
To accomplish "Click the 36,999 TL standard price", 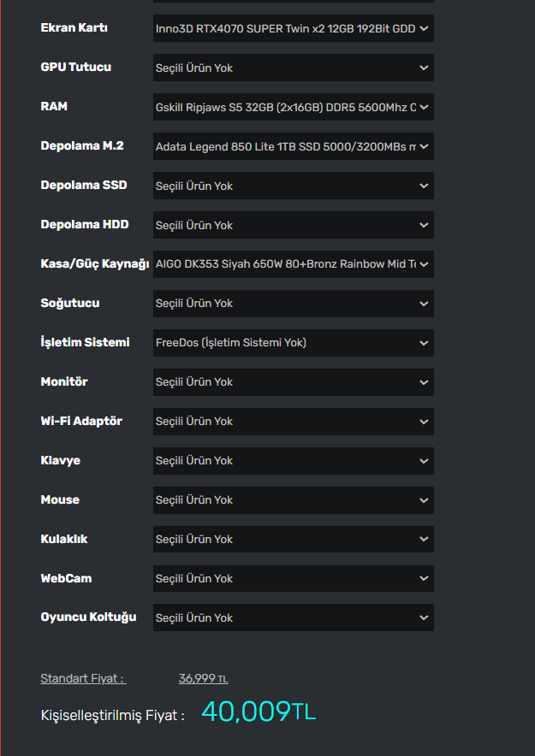I will [x=203, y=679].
